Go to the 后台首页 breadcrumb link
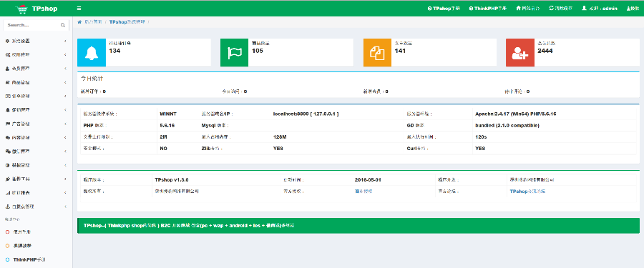The image size is (644, 268). coord(93,21)
